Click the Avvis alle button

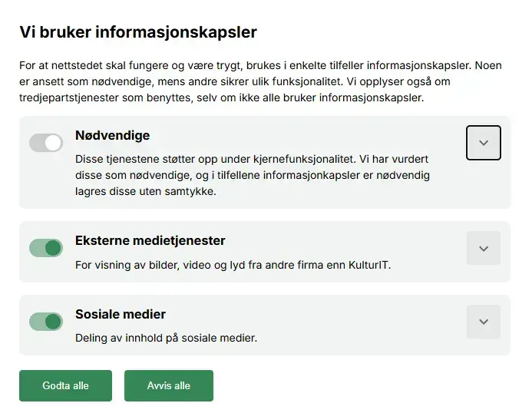point(169,385)
